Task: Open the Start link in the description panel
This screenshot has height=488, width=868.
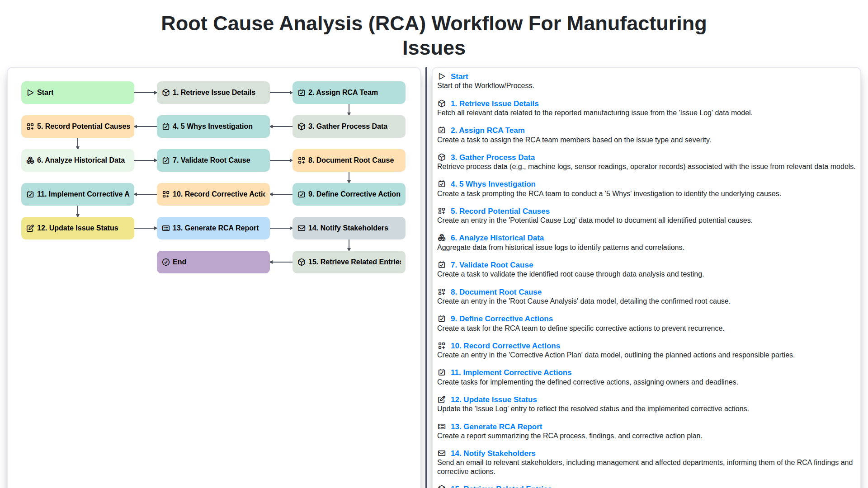Action: coord(459,76)
